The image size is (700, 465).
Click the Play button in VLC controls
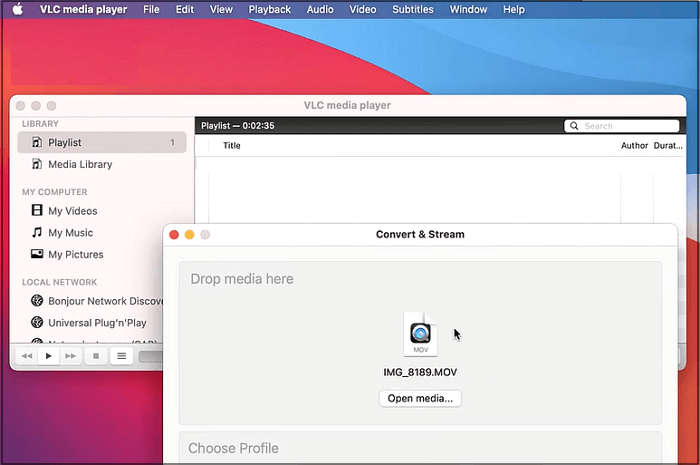[x=49, y=356]
